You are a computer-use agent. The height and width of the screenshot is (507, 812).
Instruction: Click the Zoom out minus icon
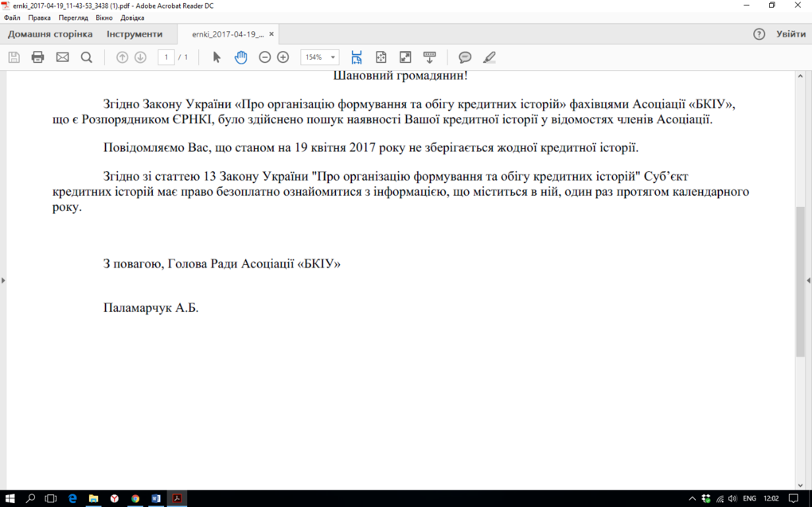(x=265, y=57)
